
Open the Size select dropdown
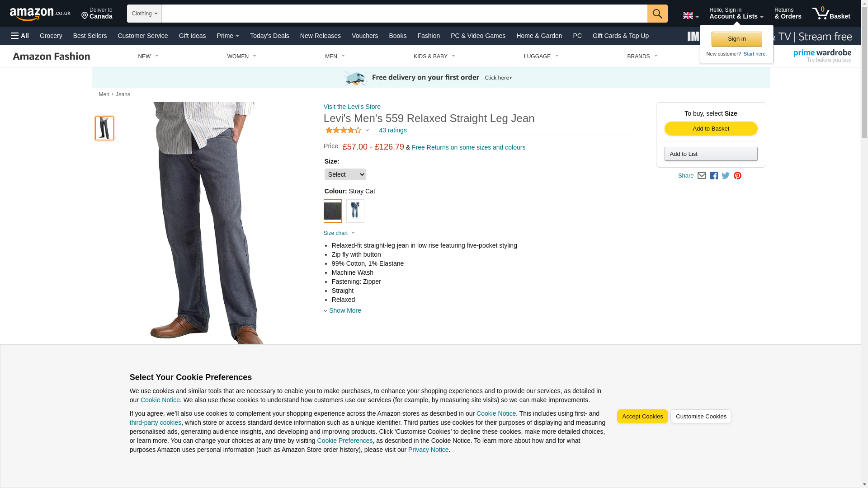tap(345, 174)
